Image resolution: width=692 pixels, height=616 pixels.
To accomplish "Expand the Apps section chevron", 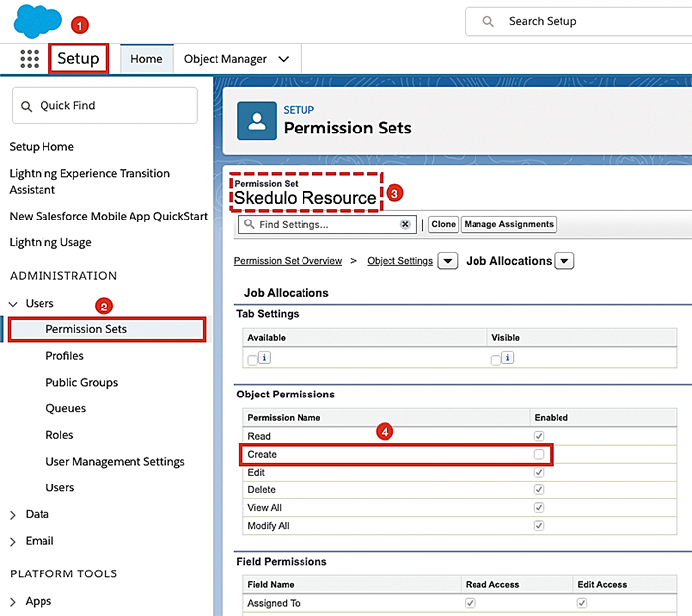I will coord(13,602).
